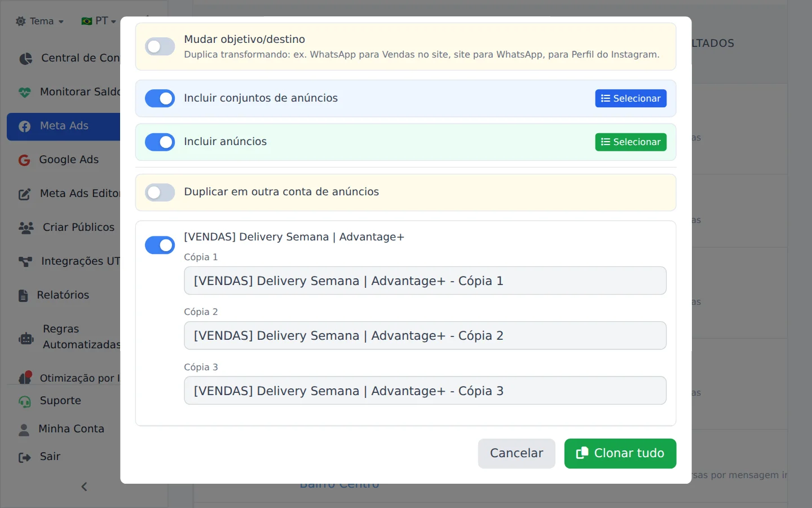
Task: Go to Relatórios in the sidebar
Action: pyautogui.click(x=64, y=295)
